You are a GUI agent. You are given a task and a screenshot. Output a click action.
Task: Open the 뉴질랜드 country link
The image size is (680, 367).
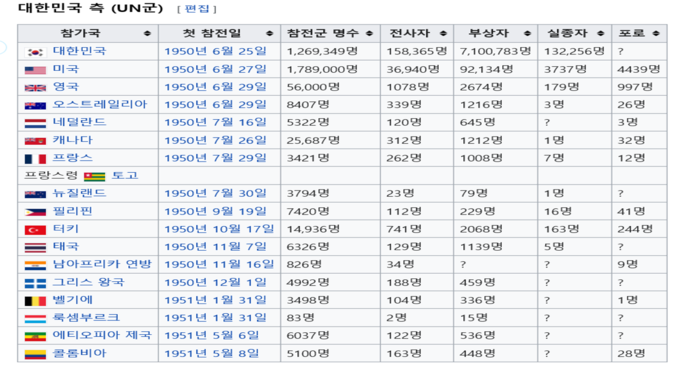79,193
